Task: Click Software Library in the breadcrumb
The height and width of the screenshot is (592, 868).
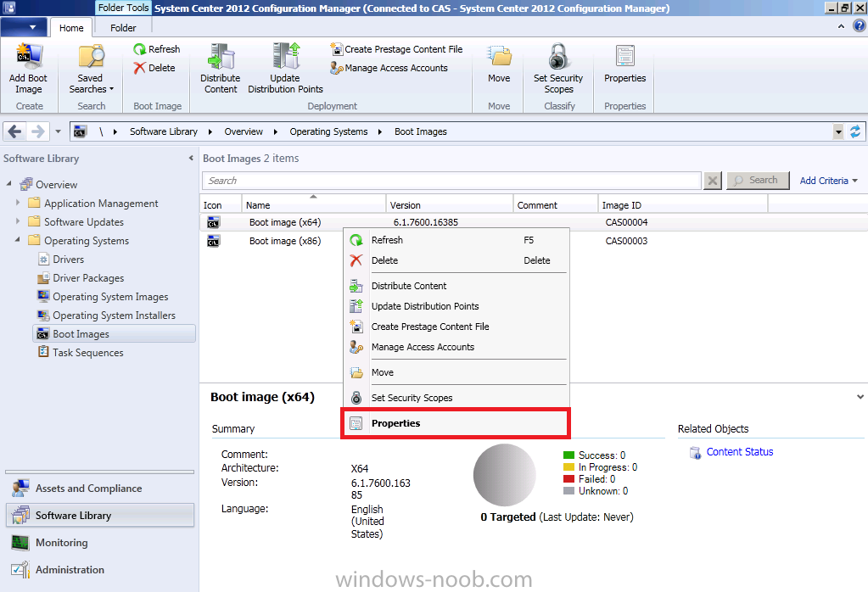Action: pos(163,131)
